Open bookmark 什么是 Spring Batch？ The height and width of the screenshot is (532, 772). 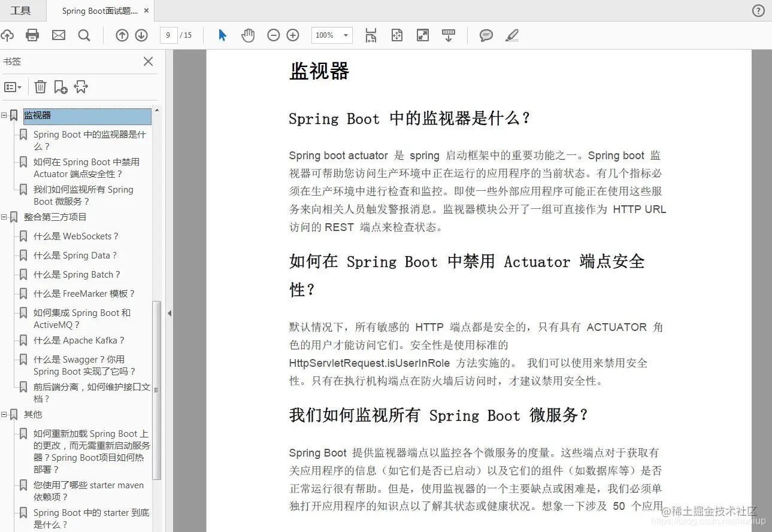[77, 274]
